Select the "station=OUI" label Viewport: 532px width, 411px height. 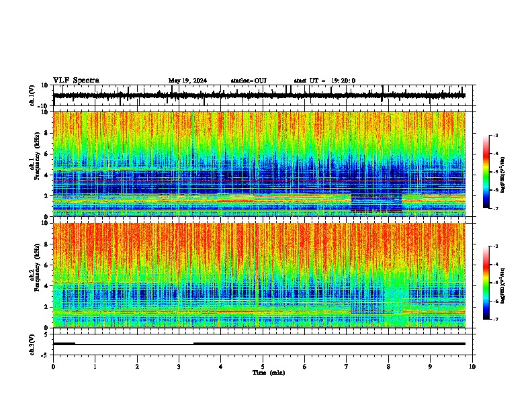249,81
